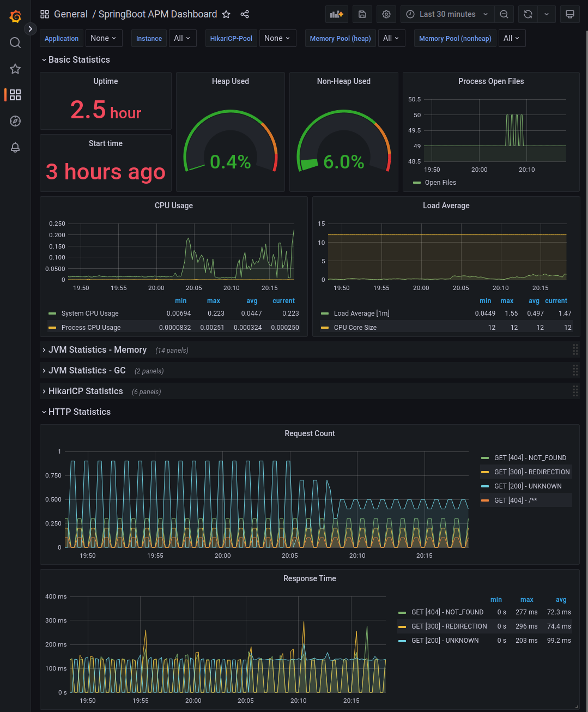588x712 pixels.
Task: Click the Response Time panel resize corner
Action: (577, 707)
